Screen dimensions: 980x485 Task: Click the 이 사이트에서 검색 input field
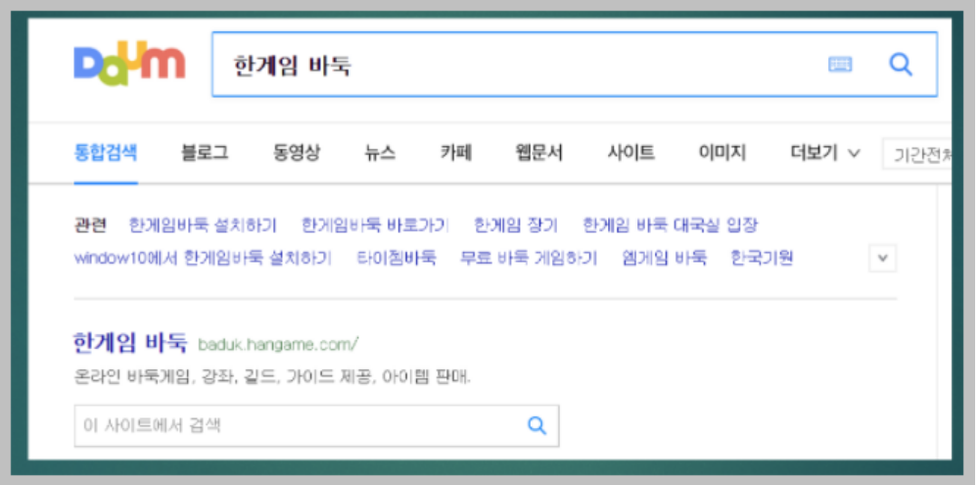316,425
